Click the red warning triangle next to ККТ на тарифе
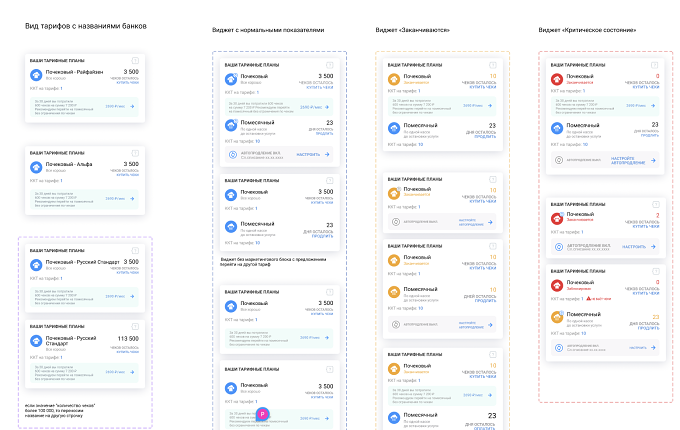The image size is (680, 430). (588, 298)
